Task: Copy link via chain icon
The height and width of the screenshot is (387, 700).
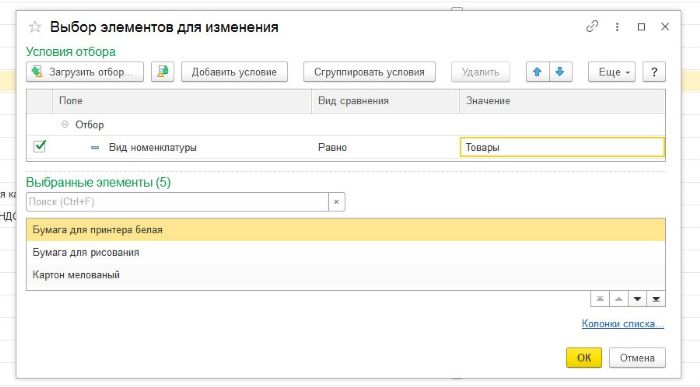Action: click(x=592, y=26)
